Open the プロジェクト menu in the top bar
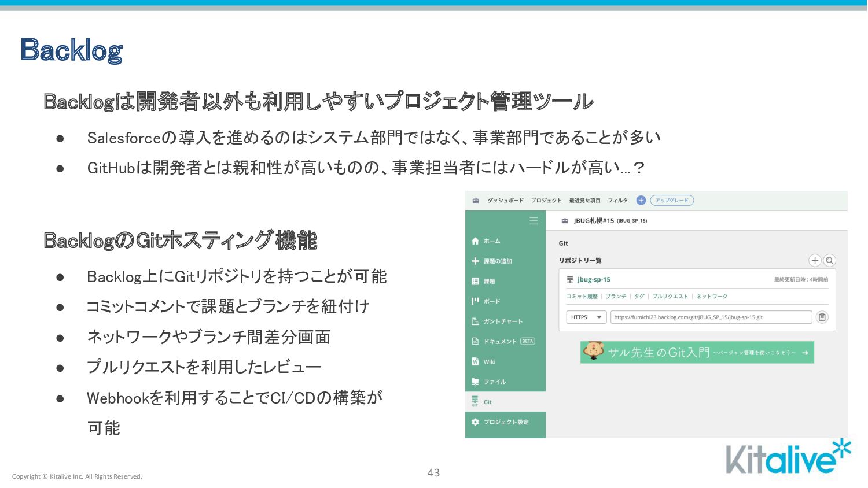This screenshot has width=868, height=488. coord(546,201)
